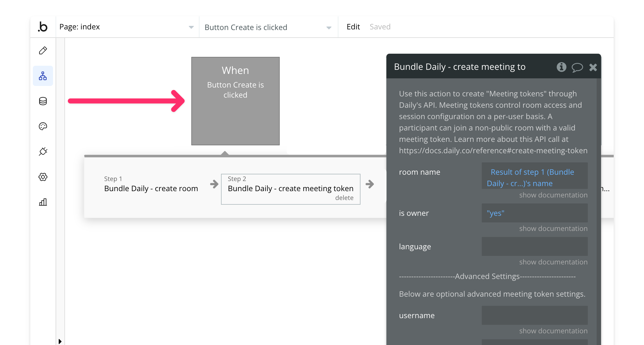Image resolution: width=644 pixels, height=345 pixels.
Task: Click the Bubble logo icon
Action: pyautogui.click(x=43, y=27)
